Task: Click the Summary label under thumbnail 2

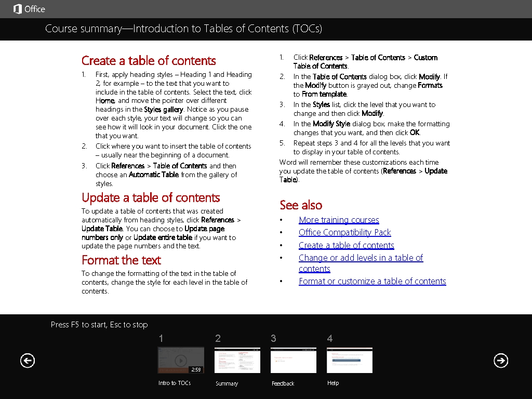Action: click(x=227, y=383)
